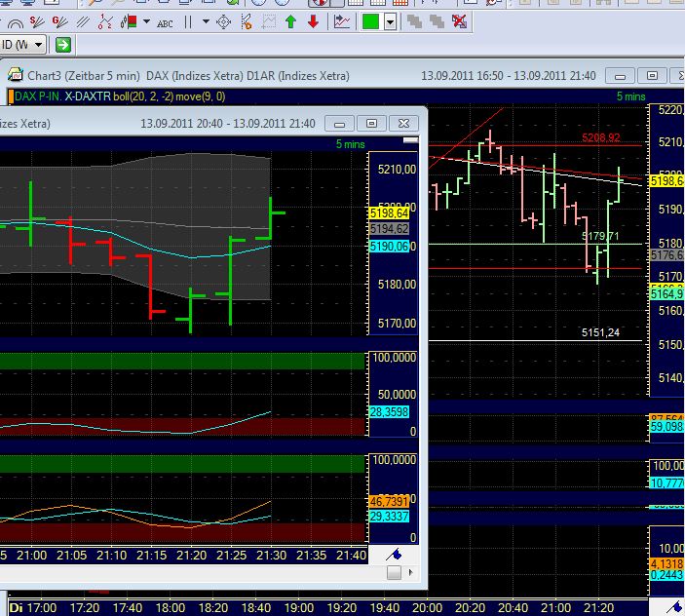Click the white 5151,24 level label
Image resolution: width=685 pixels, height=616 pixels.
(600, 333)
